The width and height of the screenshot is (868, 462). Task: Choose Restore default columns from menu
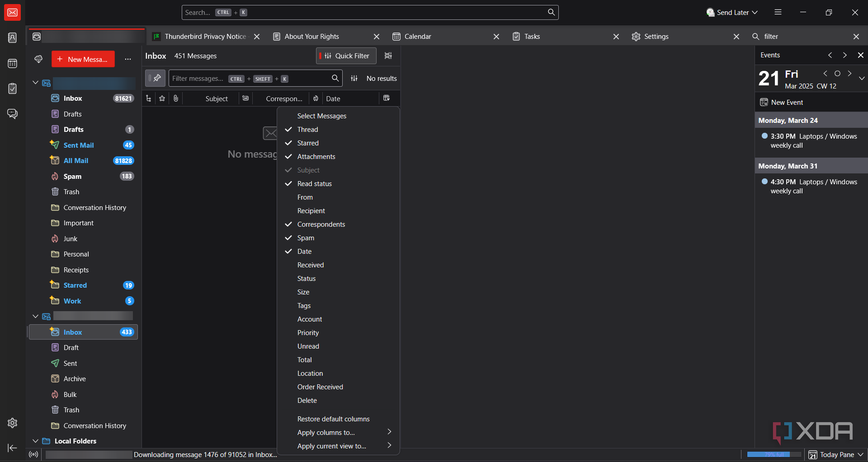click(x=338, y=419)
